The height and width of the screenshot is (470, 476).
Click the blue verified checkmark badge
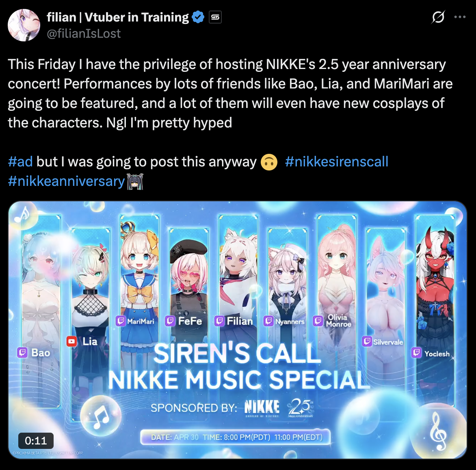pos(199,17)
